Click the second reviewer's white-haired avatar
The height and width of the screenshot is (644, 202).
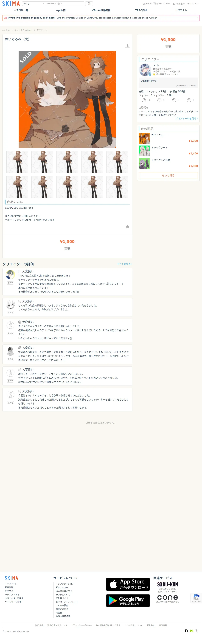(10, 304)
